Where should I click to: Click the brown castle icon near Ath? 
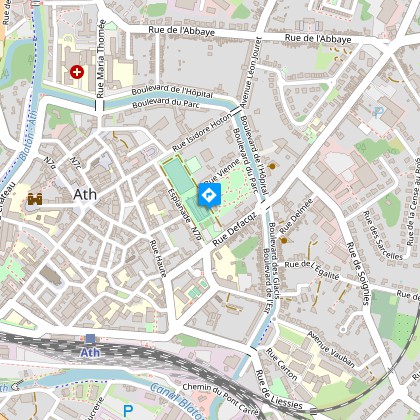tap(35, 199)
